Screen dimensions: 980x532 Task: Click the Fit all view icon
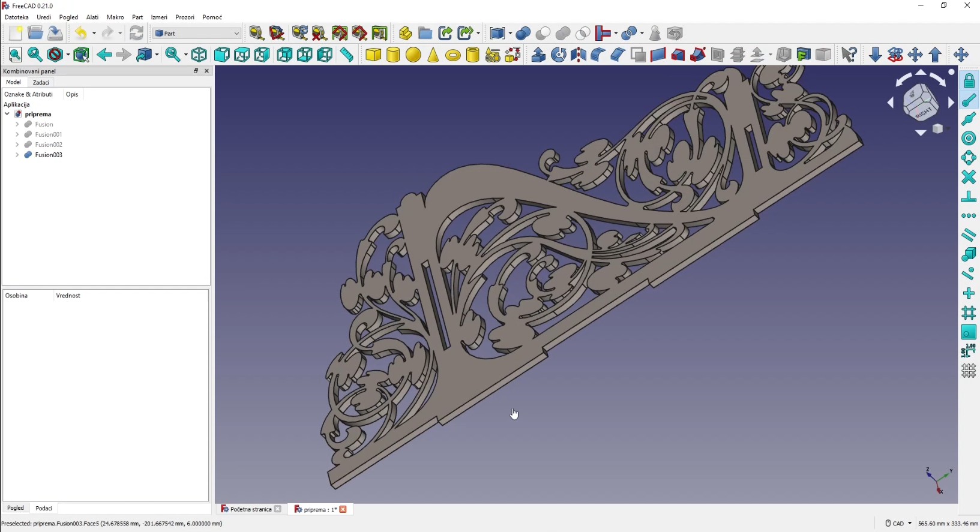15,55
